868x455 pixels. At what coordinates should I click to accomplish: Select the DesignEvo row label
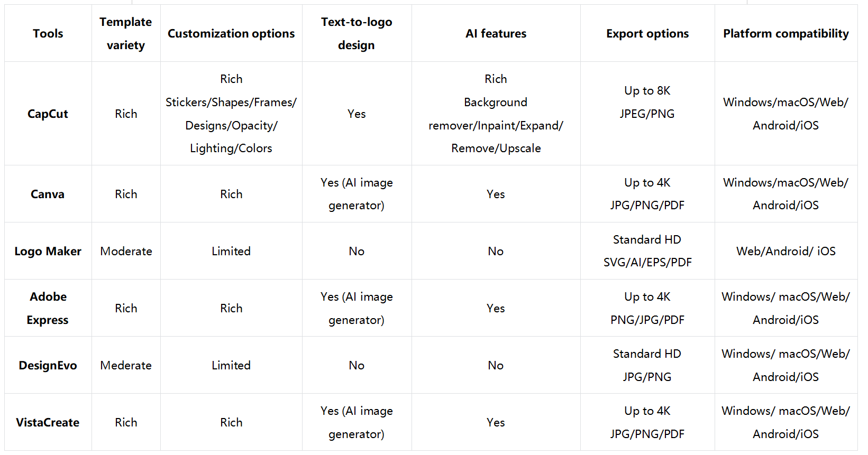coord(48,365)
